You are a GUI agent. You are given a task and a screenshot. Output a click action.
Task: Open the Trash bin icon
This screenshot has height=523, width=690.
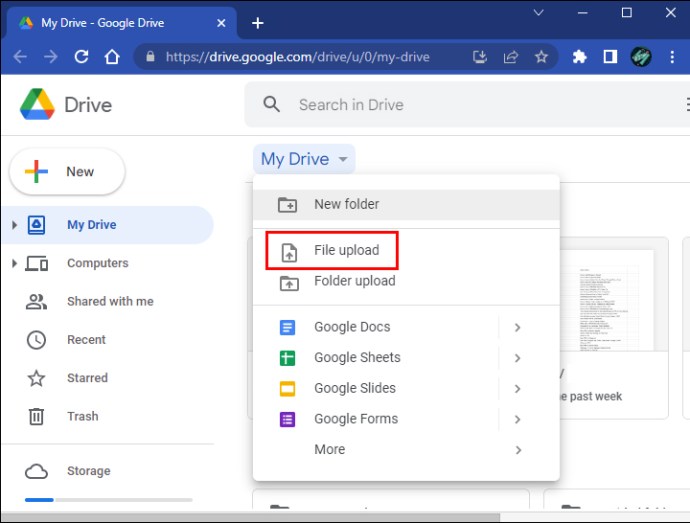point(36,416)
